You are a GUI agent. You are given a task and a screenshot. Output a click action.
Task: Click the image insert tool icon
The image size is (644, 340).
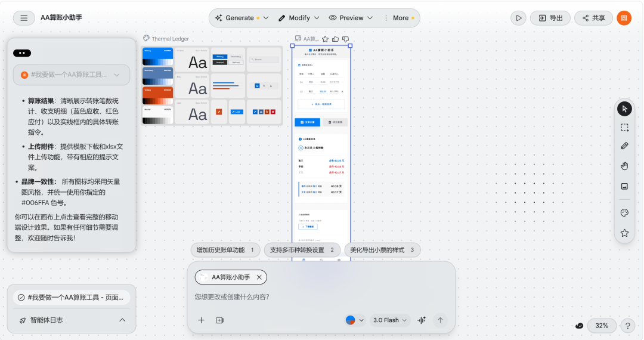pyautogui.click(x=624, y=186)
